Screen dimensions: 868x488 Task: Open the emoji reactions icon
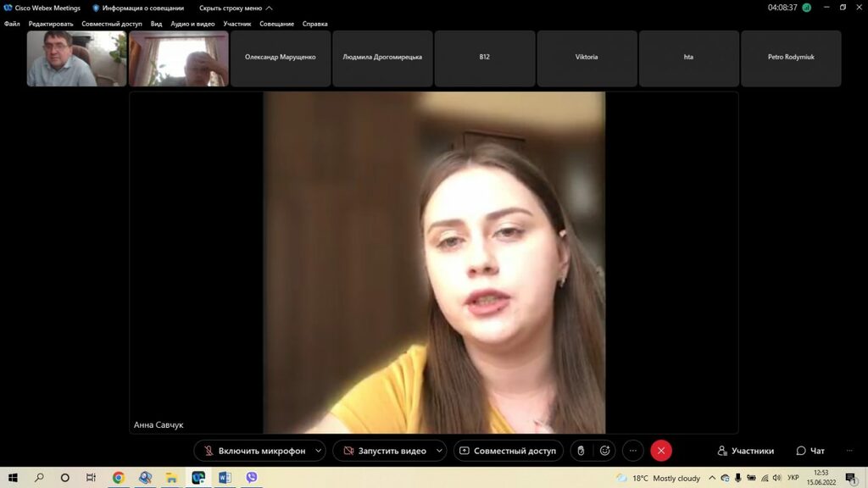pos(604,451)
